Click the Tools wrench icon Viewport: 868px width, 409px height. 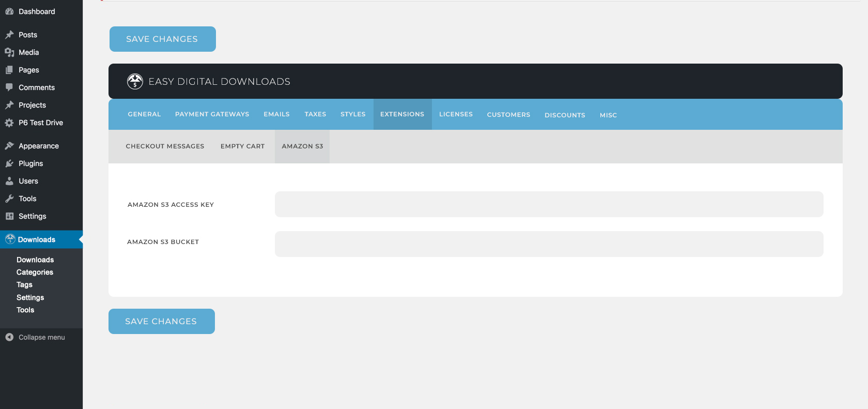[x=9, y=199]
